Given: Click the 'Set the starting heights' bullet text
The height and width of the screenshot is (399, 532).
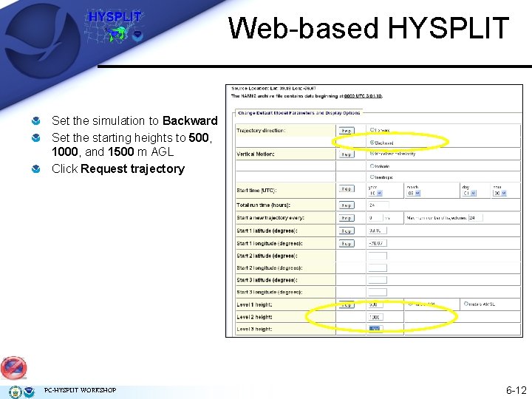Looking at the screenshot, I should 132,145.
